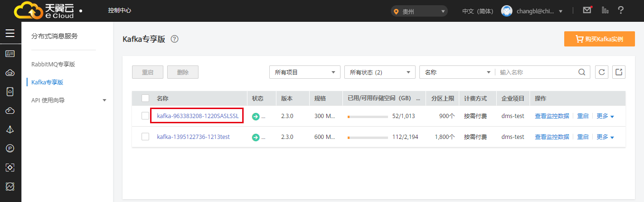Click 查看监控数据 for kafka-963383208 row
The height and width of the screenshot is (202, 644).
(x=552, y=116)
